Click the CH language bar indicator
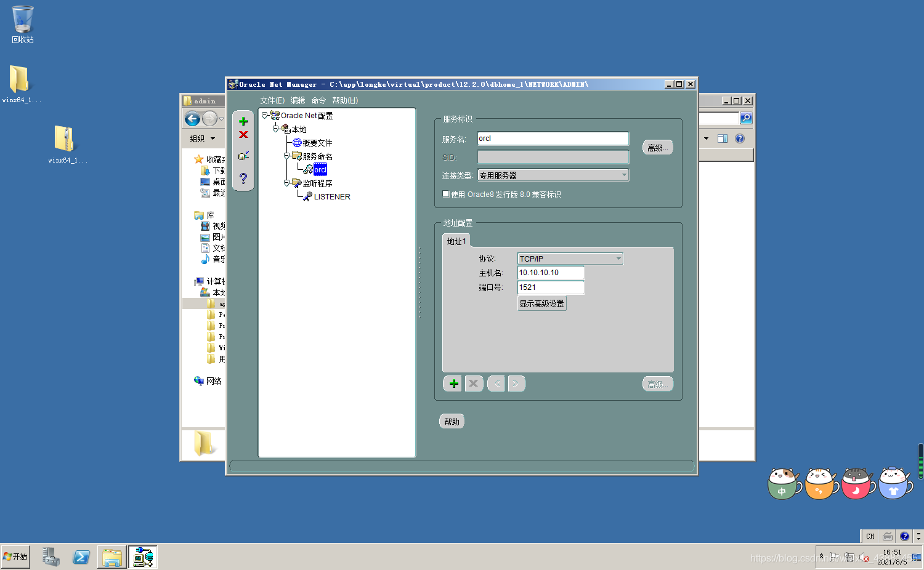 pyautogui.click(x=870, y=536)
